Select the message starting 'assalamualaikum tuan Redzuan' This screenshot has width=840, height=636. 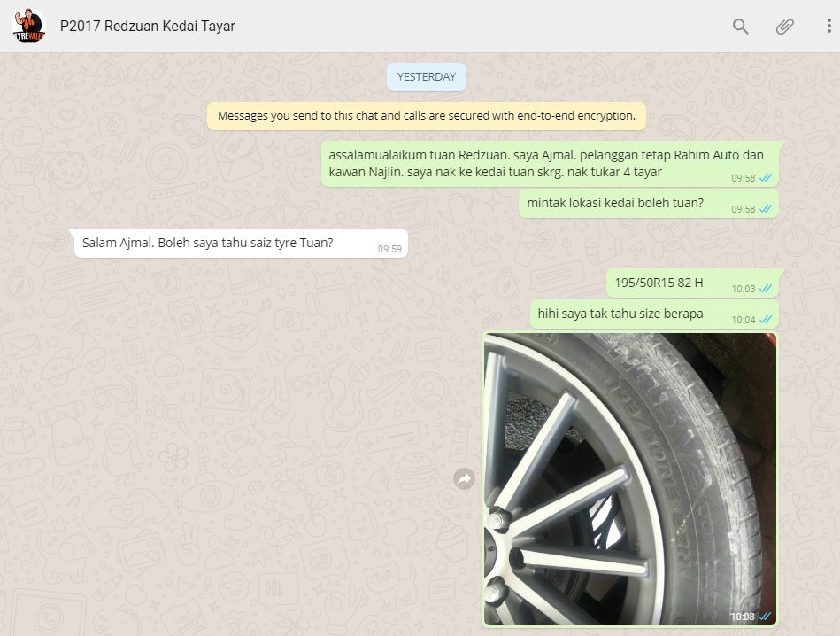[x=550, y=164]
